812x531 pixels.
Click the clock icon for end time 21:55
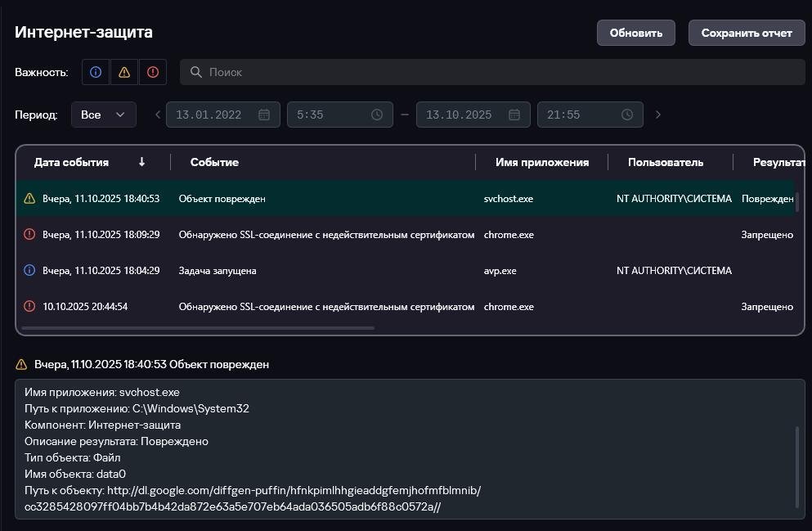[627, 115]
